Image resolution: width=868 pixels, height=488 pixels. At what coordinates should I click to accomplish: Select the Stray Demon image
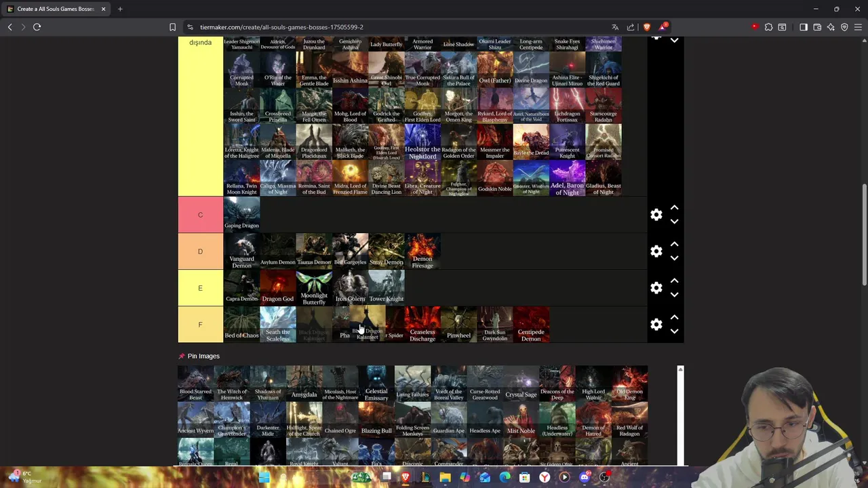[x=386, y=251]
